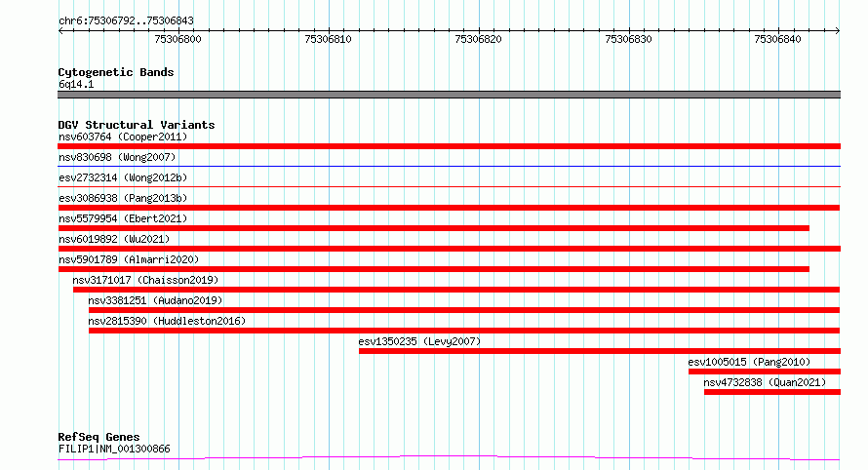This screenshot has width=868, height=470.
Task: Select the nsv3381251 red variant bar
Action: click(x=464, y=310)
